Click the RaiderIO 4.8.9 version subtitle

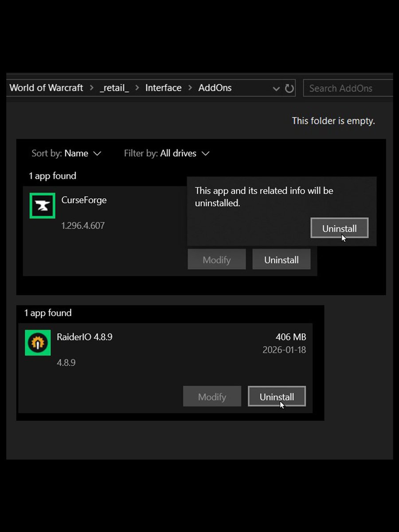(x=66, y=363)
